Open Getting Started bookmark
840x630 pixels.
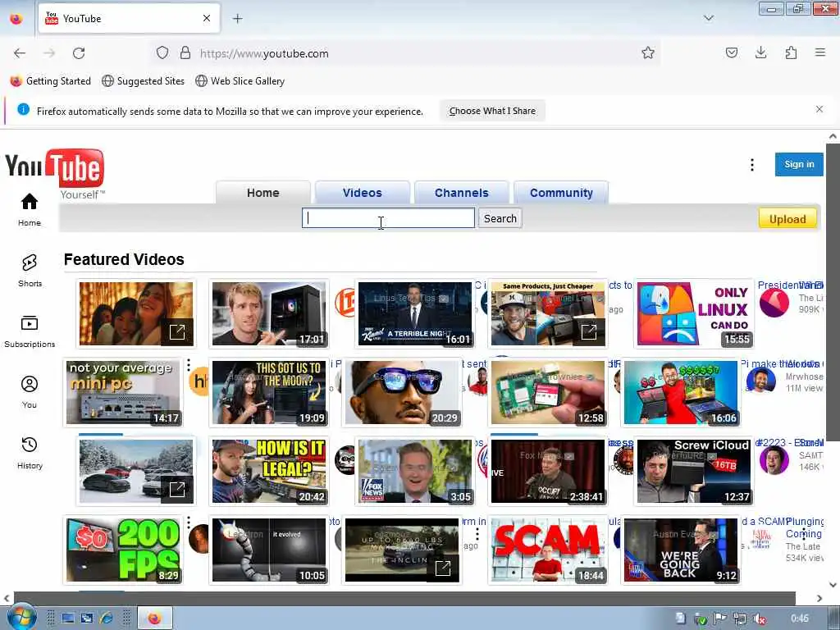(x=51, y=81)
